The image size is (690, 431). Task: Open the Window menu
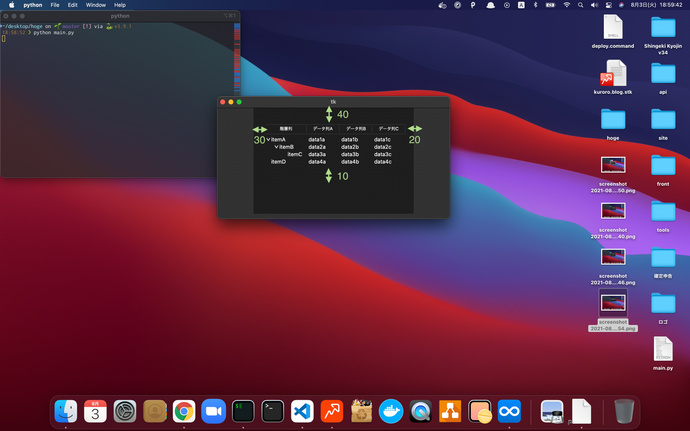[x=95, y=5]
